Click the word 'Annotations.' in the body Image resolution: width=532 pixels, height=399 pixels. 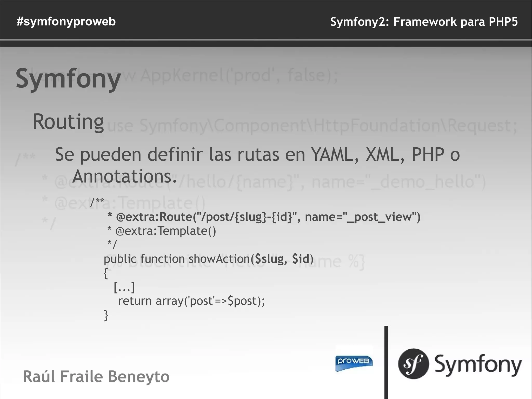124,176
